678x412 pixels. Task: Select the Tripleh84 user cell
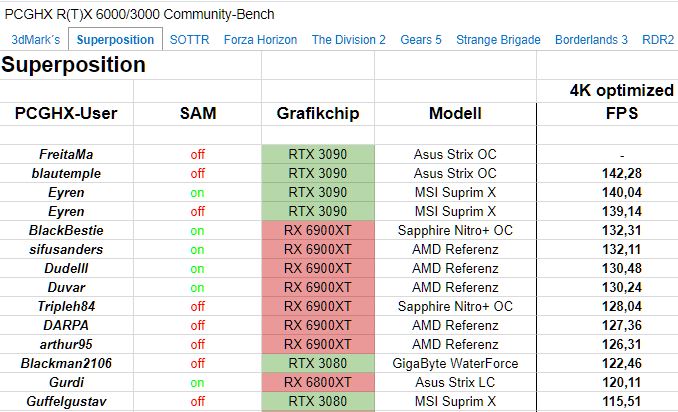66,307
